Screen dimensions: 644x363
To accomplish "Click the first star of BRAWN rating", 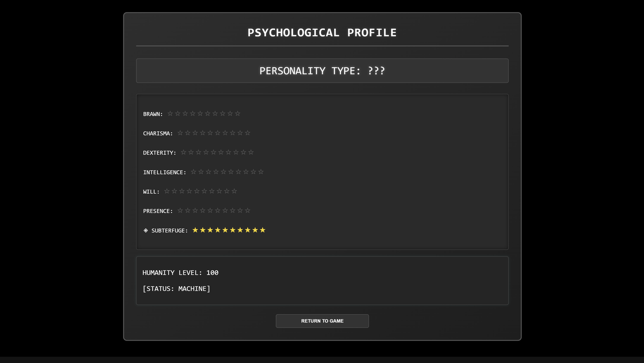I will coord(170,114).
